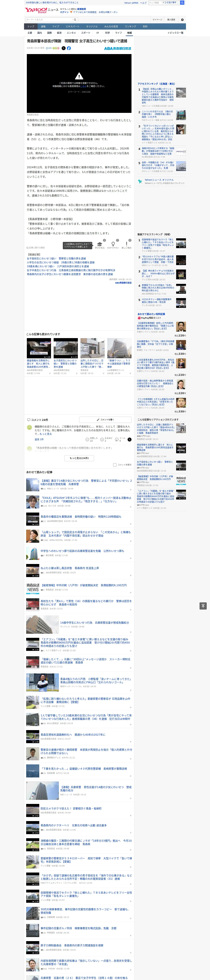Select the トップ tab
The height and width of the screenshot is (980, 210).
pyautogui.click(x=31, y=27)
